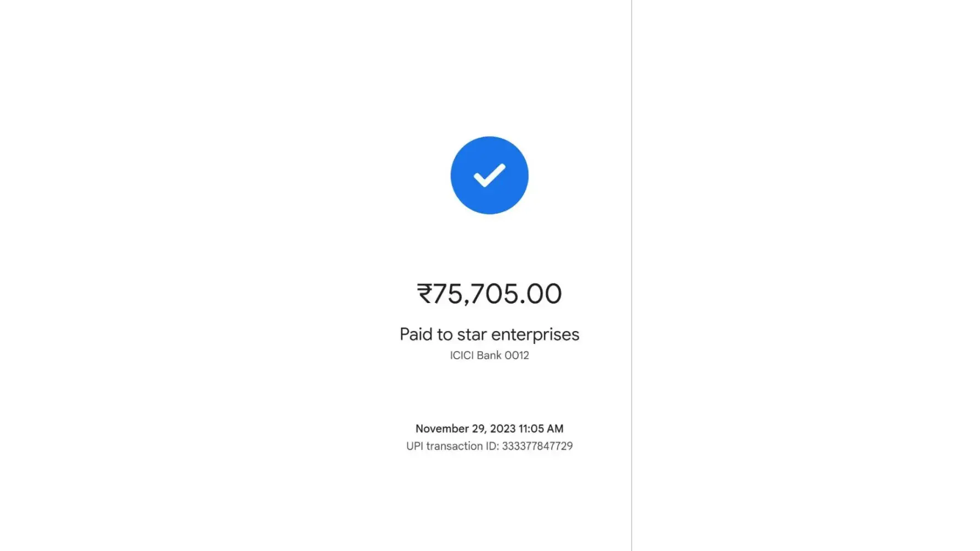Image resolution: width=980 pixels, height=551 pixels.
Task: Click the "ICICI Bank 0012" account label
Action: (489, 355)
